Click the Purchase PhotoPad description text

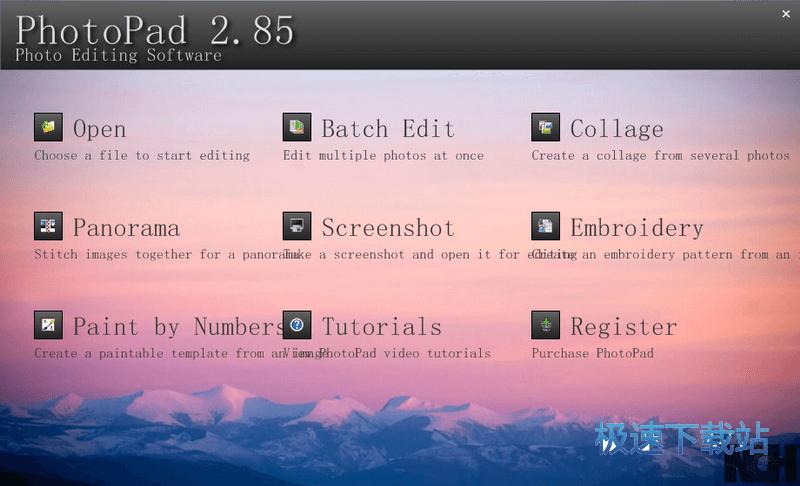click(x=592, y=353)
